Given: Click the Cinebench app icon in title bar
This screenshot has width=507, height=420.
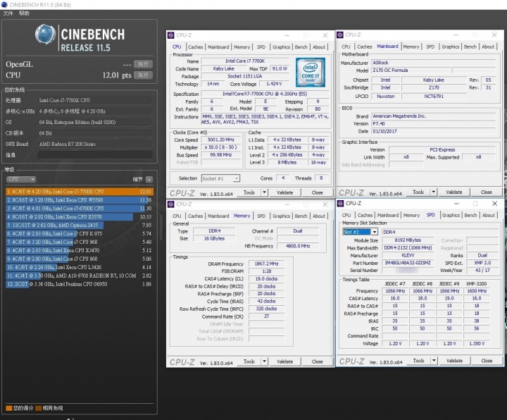Looking at the screenshot, I should [4, 4].
